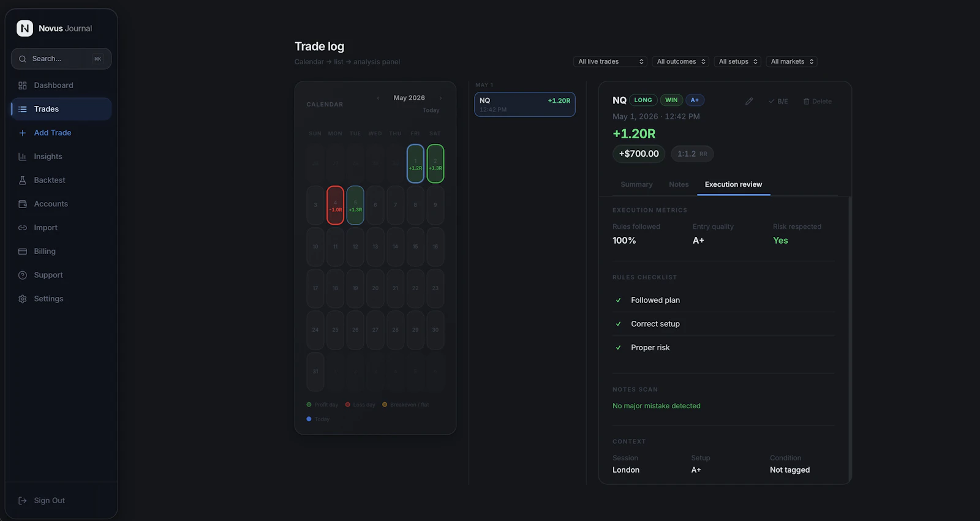The height and width of the screenshot is (521, 980).
Task: Open Dashboard via its grid icon
Action: [23, 86]
